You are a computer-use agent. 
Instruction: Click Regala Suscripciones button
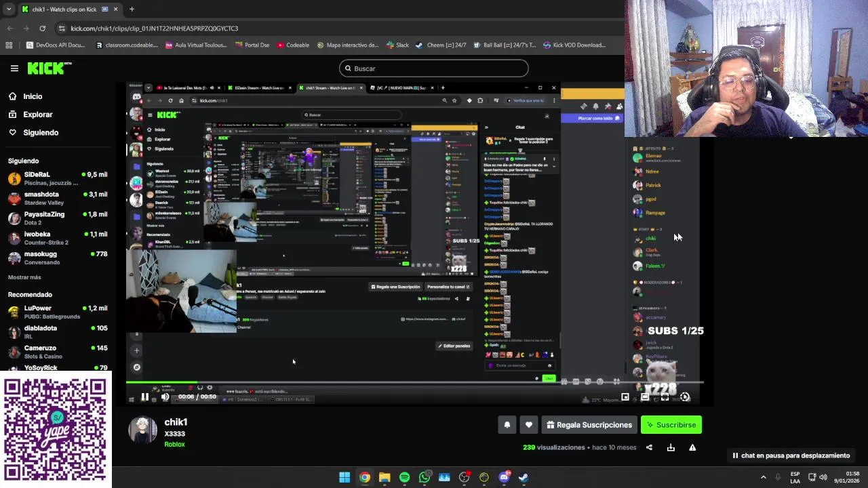point(589,425)
